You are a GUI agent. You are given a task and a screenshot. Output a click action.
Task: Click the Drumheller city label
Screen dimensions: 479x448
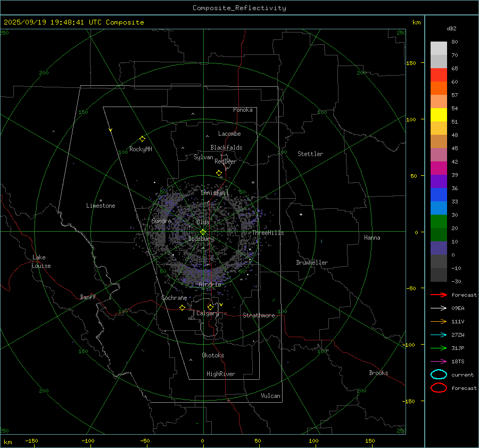coord(312,263)
